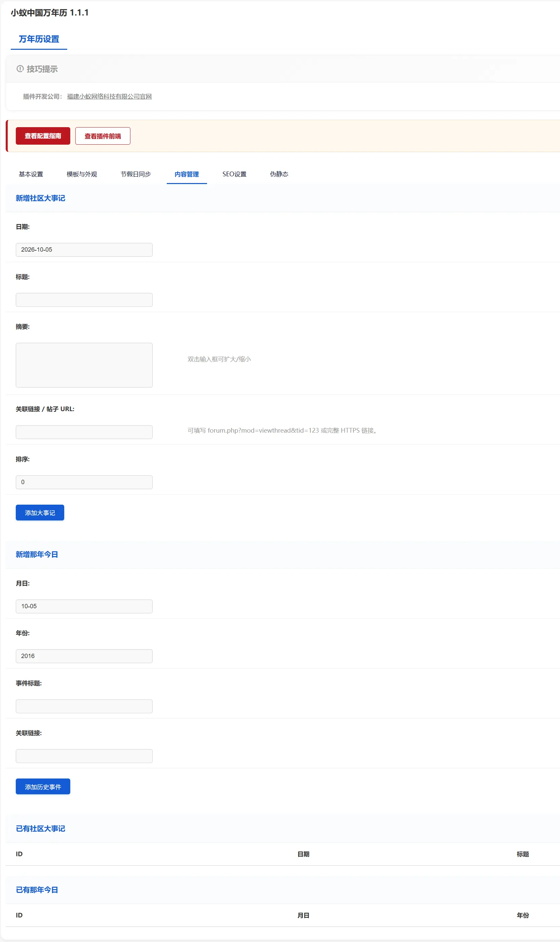Click the ID column header in 已有那年今日
Image resolution: width=560 pixels, height=942 pixels.
pyautogui.click(x=19, y=915)
